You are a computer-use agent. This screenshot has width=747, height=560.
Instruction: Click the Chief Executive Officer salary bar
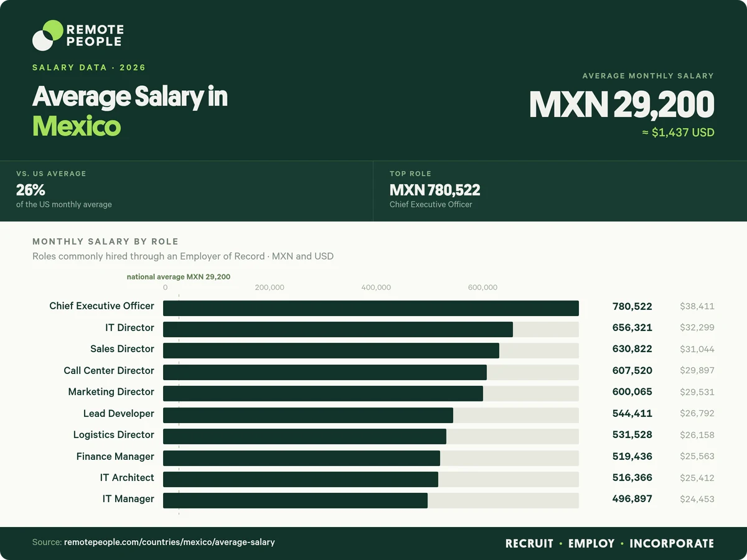pos(371,308)
